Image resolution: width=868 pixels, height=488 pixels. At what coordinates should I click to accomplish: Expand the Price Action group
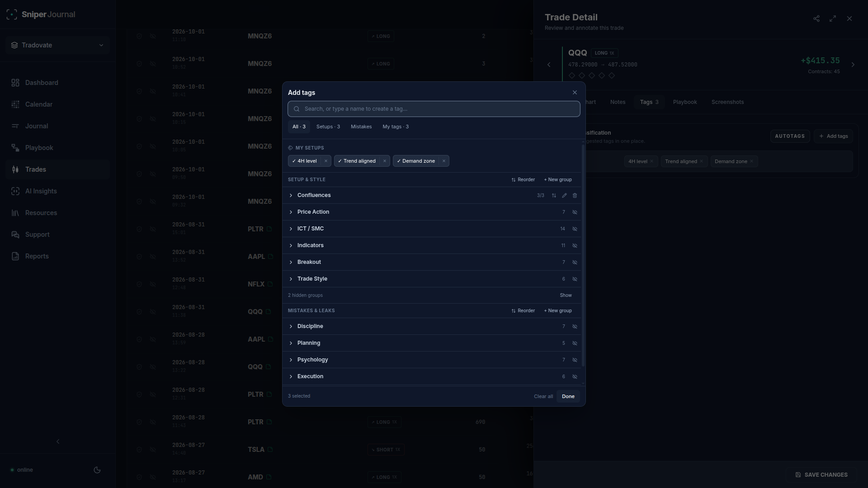tap(291, 212)
